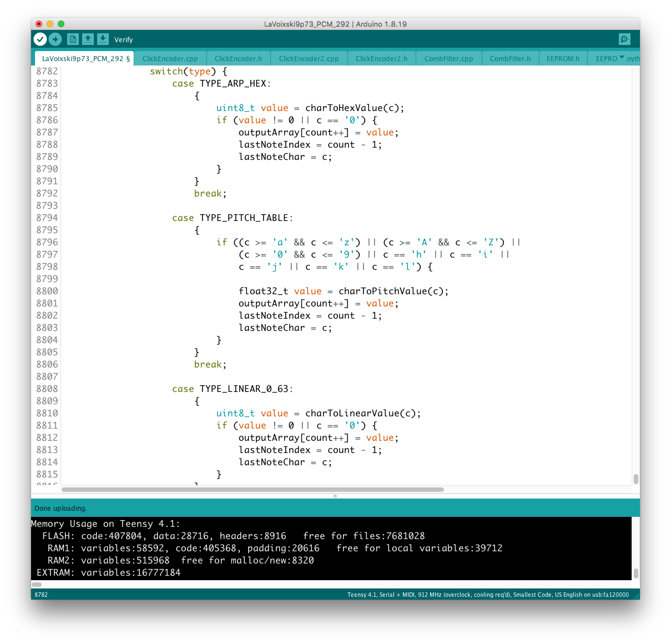Click the editor vertical scrollbar thumb
Image resolution: width=671 pixels, height=644 pixels.
(x=635, y=479)
